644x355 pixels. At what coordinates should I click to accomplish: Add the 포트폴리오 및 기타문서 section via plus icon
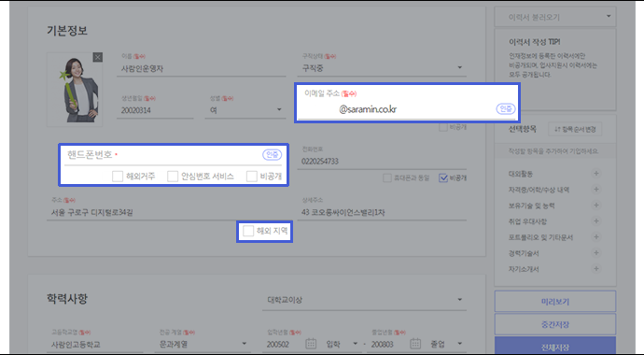[596, 237]
